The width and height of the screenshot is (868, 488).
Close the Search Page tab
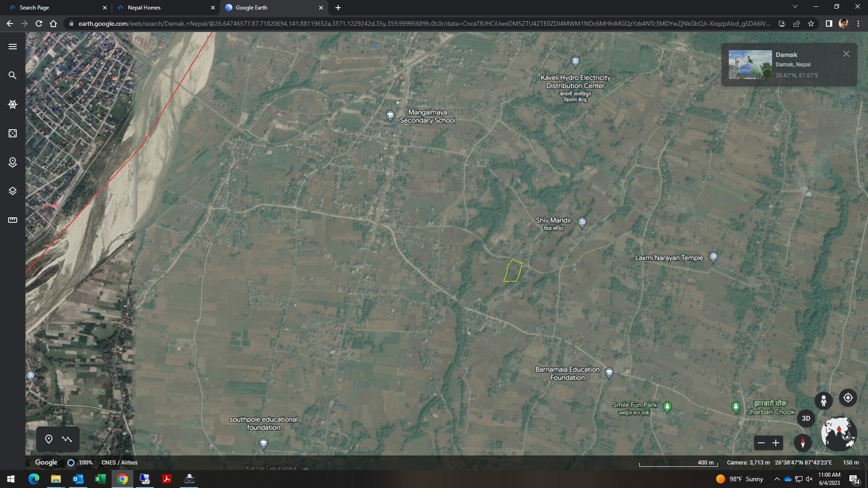pyautogui.click(x=105, y=8)
